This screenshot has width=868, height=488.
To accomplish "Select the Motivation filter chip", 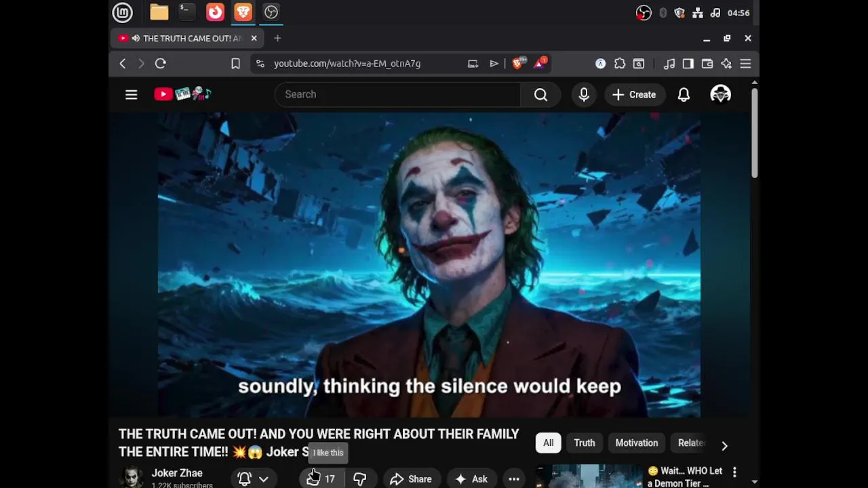I will click(x=637, y=443).
